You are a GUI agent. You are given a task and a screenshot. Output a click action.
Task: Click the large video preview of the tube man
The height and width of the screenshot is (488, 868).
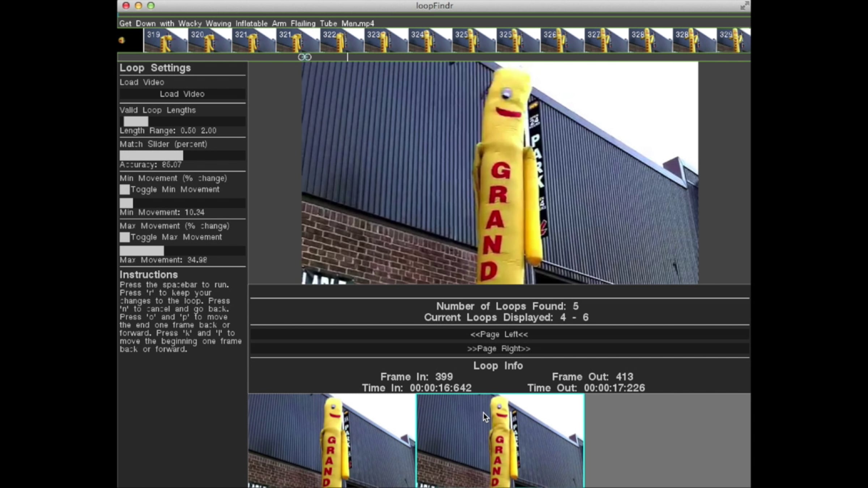pos(500,173)
